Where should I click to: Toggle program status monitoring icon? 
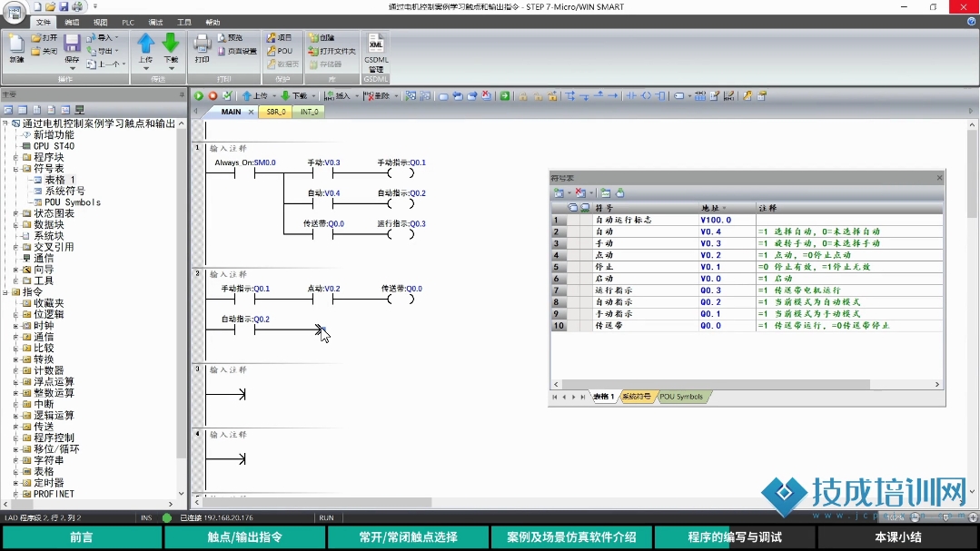[411, 95]
